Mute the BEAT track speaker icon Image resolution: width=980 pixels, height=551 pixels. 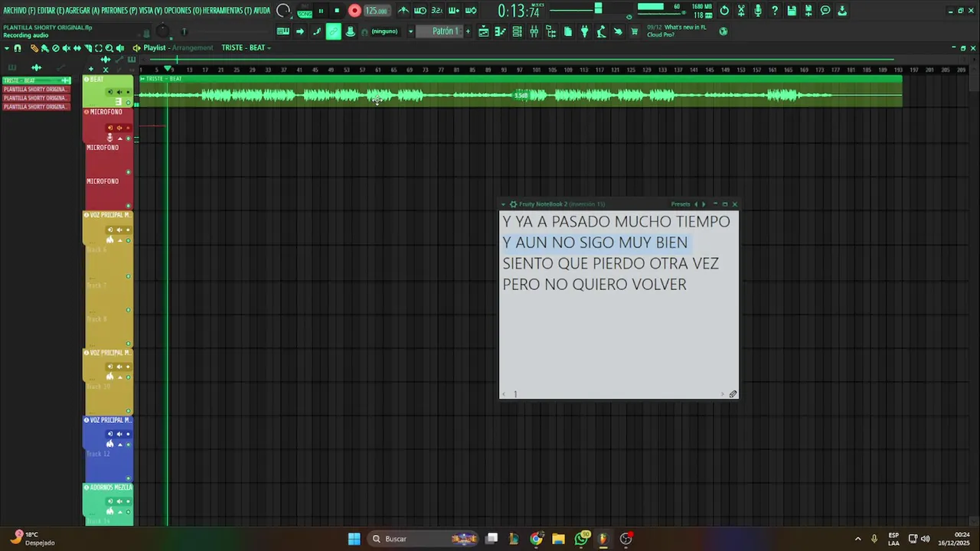[x=119, y=92]
